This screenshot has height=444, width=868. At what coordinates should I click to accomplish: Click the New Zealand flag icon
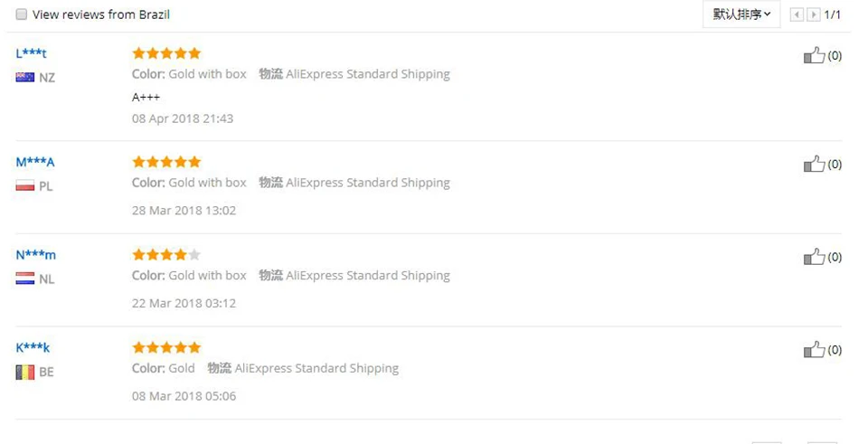(x=25, y=78)
